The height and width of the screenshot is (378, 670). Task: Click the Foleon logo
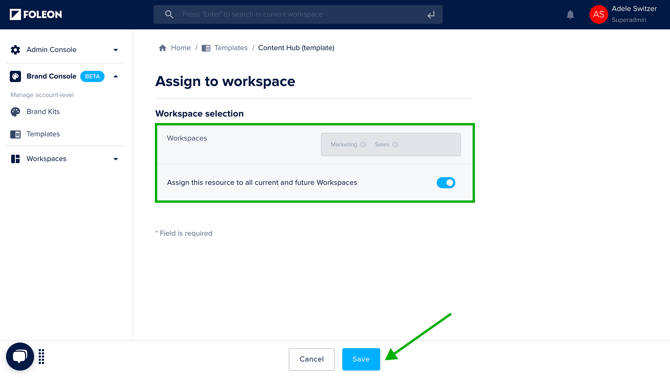(x=36, y=15)
